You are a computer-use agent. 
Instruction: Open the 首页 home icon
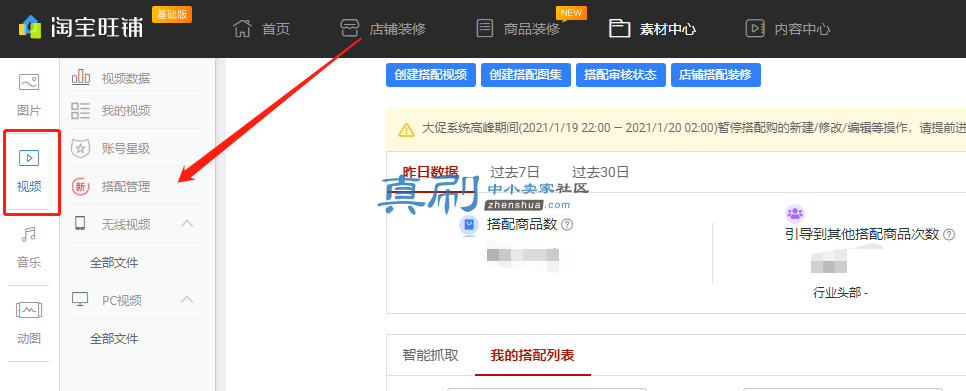pos(242,28)
